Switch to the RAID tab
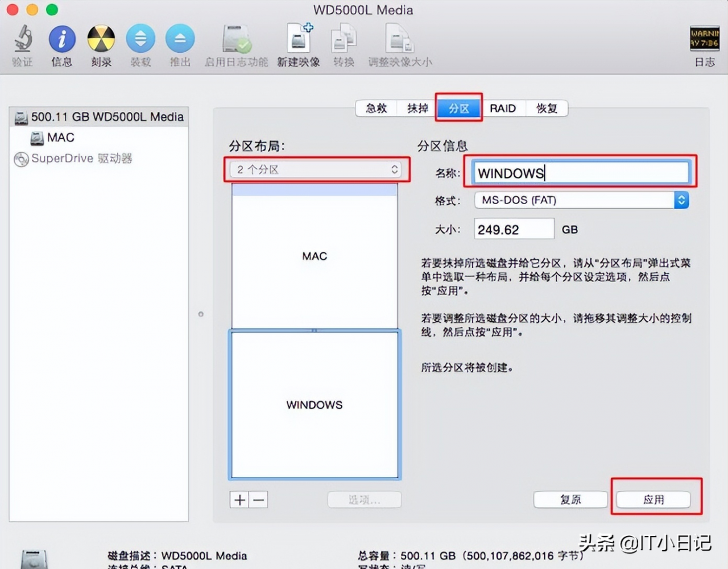Image resolution: width=728 pixels, height=569 pixels. [503, 108]
